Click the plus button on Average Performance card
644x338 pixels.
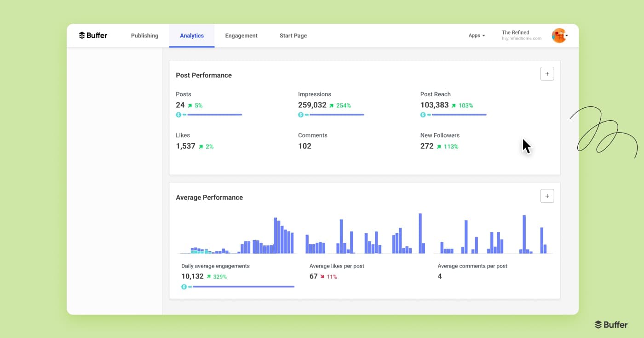click(547, 196)
